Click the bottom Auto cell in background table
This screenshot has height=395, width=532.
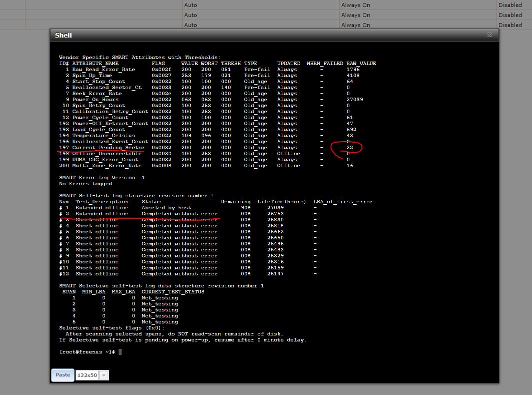191,25
